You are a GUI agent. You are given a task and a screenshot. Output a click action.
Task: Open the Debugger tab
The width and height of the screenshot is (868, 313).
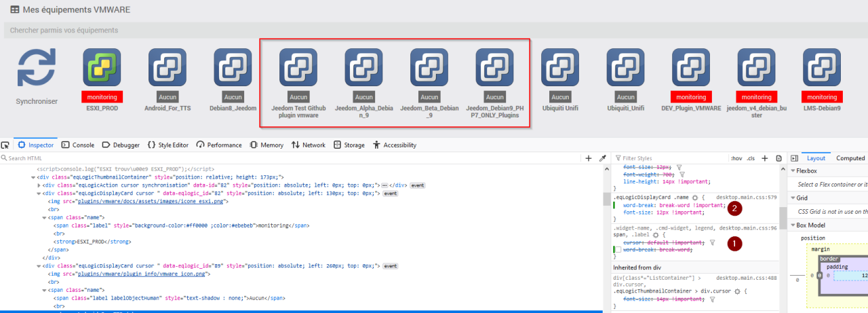tap(121, 145)
